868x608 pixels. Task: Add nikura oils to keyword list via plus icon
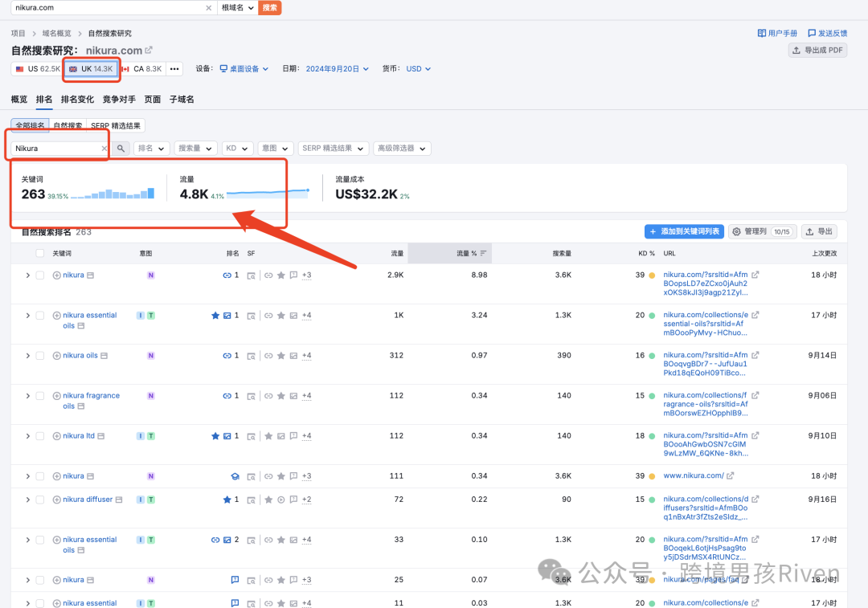56,356
